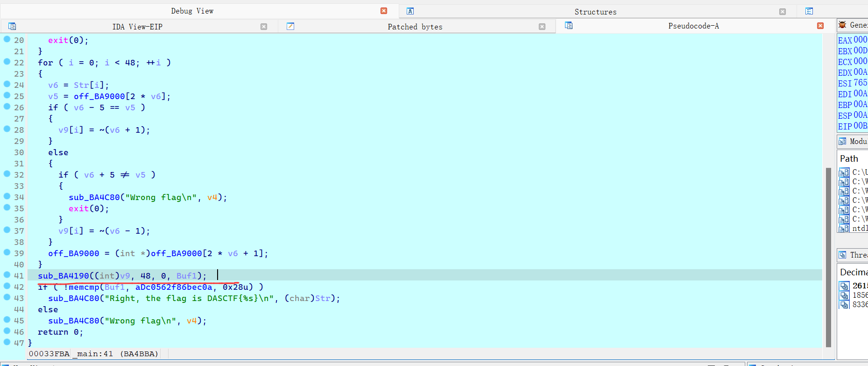
Task: Select the Pseudocode-A tab
Action: (693, 26)
